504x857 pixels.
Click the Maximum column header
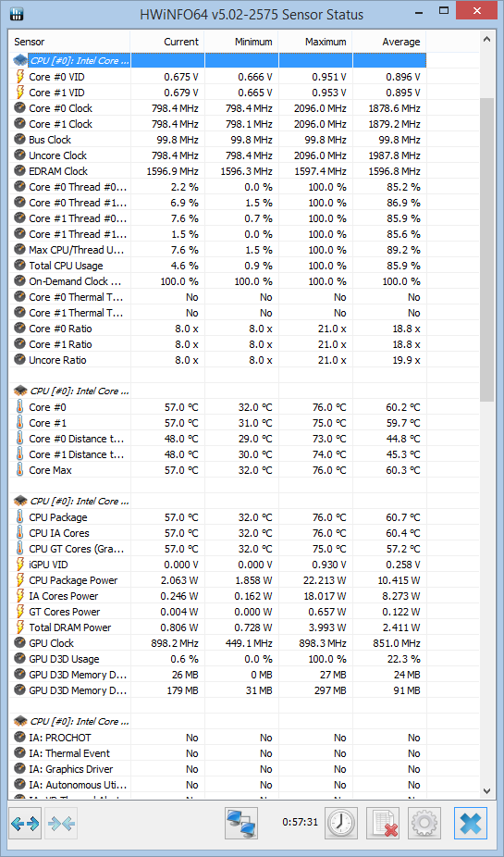click(315, 42)
